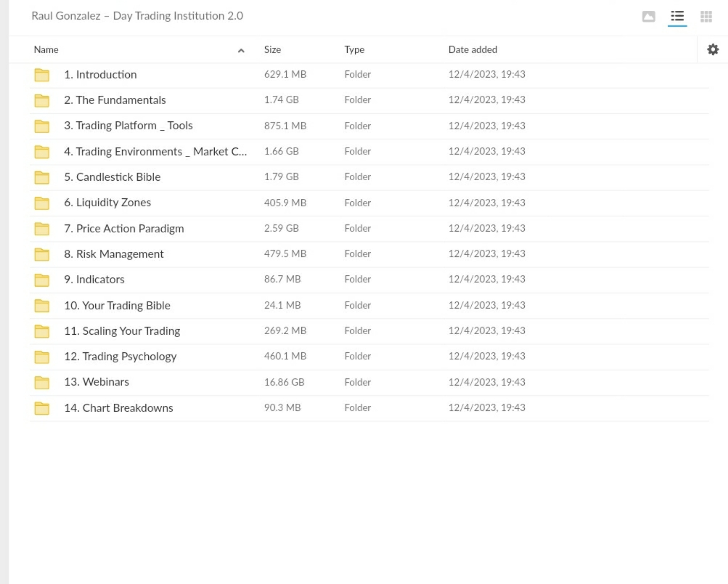Sort by the Name column header
The width and height of the screenshot is (728, 584).
[x=46, y=49]
